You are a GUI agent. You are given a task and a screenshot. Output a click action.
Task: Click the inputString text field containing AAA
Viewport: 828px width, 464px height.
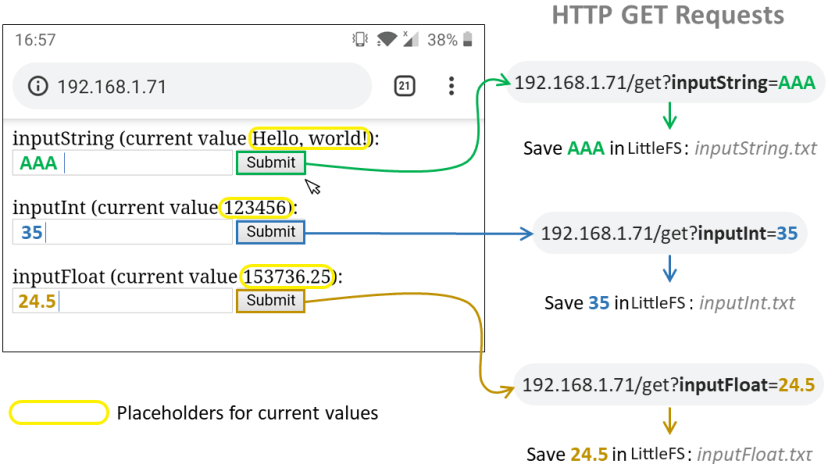[122, 164]
